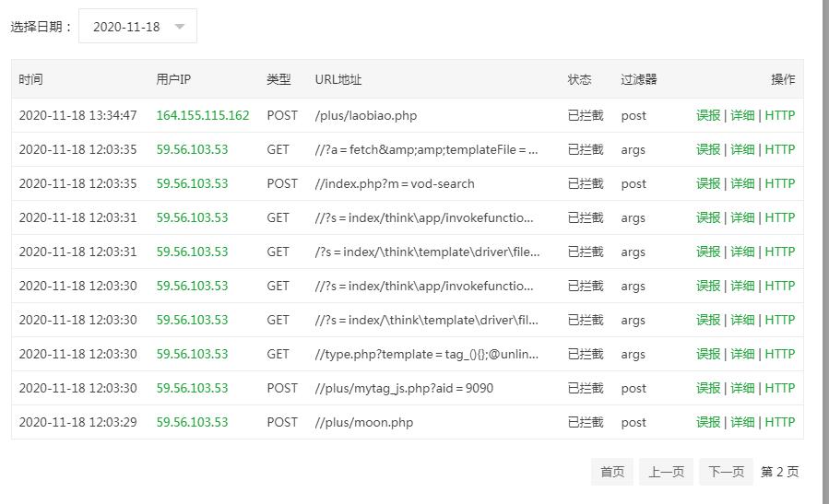This screenshot has height=504, width=829.
Task: Select timestamp 2020-11-18 12:03:29
Action: [77, 422]
